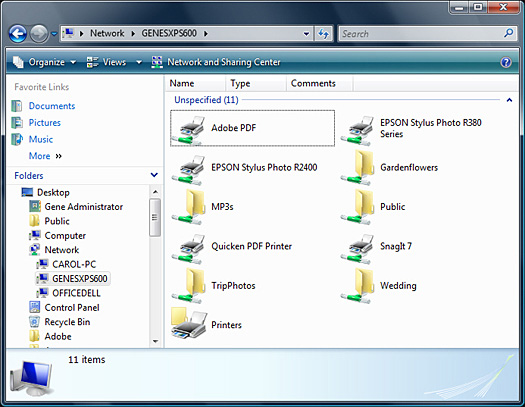525x407 pixels.
Task: Sort by the Comments column header
Action: [319, 83]
